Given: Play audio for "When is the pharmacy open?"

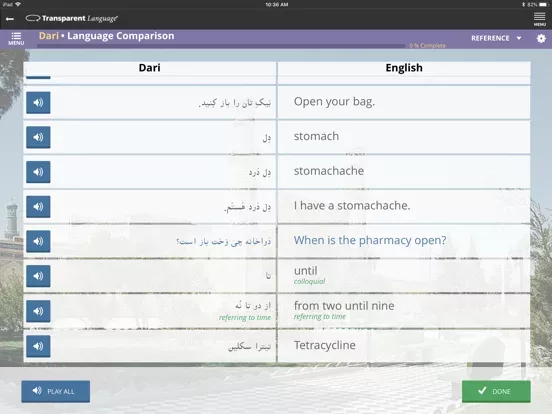Looking at the screenshot, I should [38, 241].
